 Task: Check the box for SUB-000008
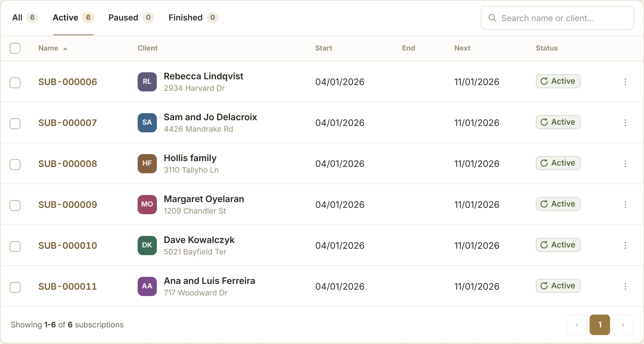tap(15, 165)
